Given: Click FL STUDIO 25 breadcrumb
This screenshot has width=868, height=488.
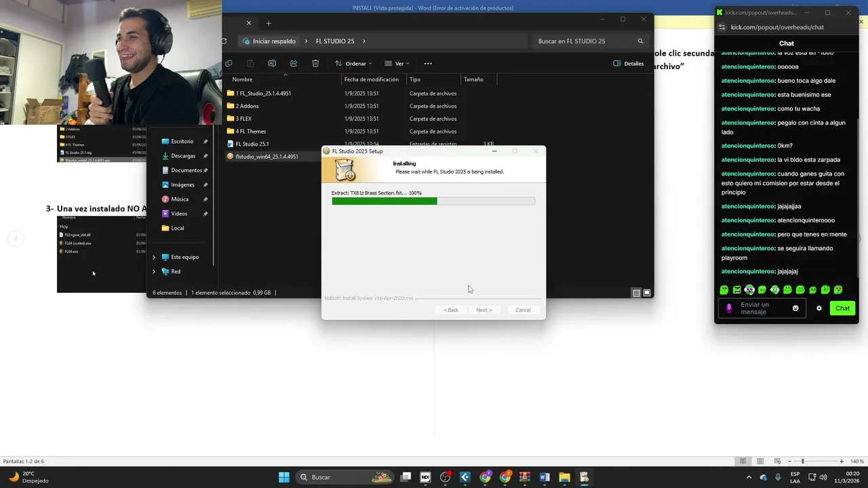Looking at the screenshot, I should click(x=335, y=41).
